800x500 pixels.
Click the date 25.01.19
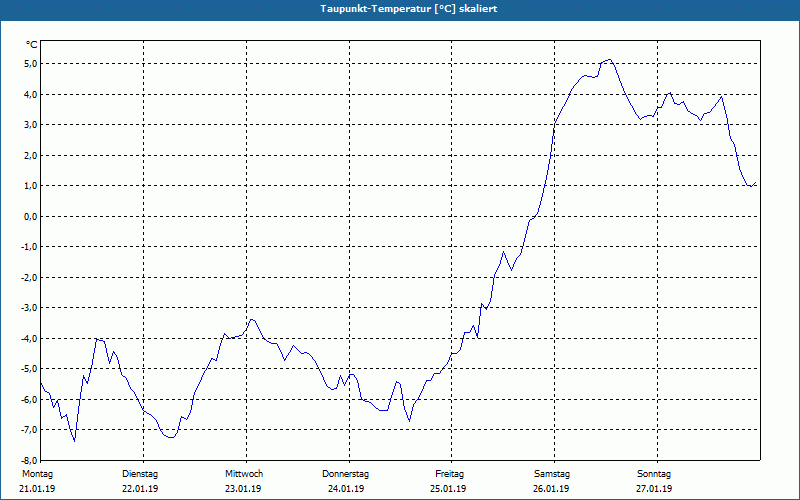(448, 489)
